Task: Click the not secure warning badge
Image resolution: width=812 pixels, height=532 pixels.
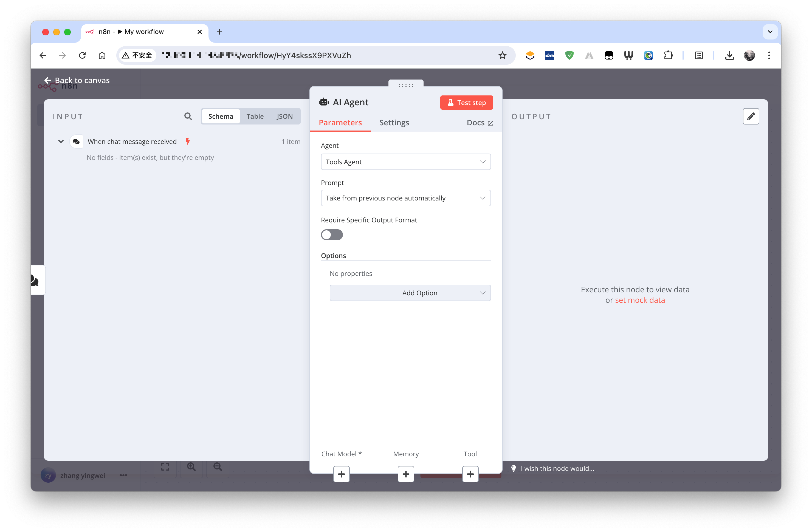Action: click(137, 55)
